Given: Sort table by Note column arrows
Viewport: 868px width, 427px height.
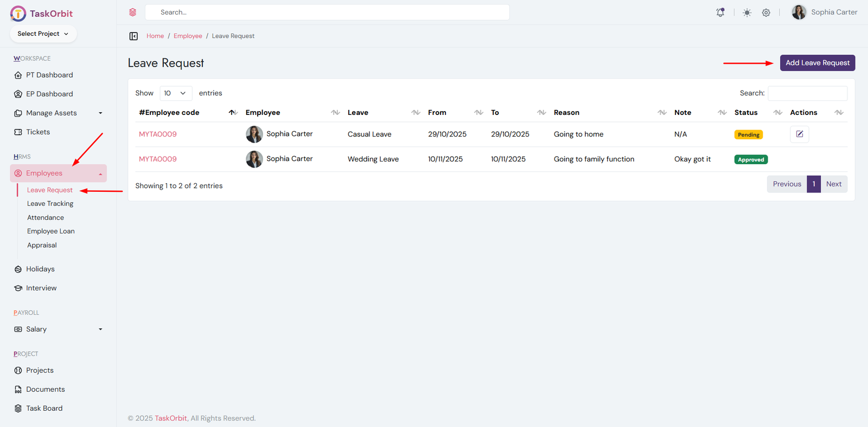Looking at the screenshot, I should click(x=722, y=112).
